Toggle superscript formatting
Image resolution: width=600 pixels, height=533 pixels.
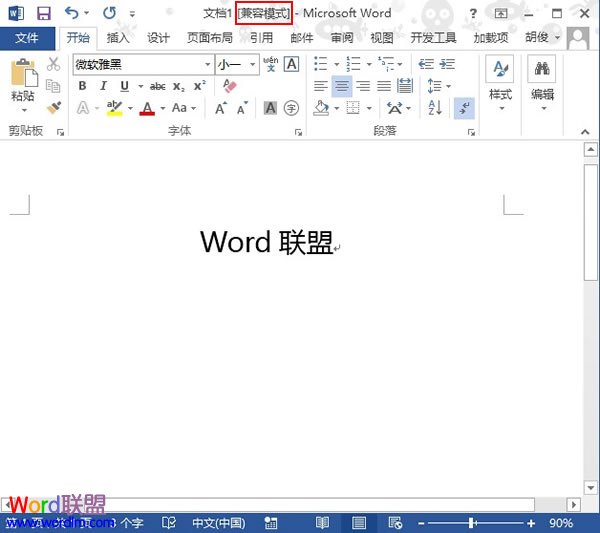(x=199, y=86)
